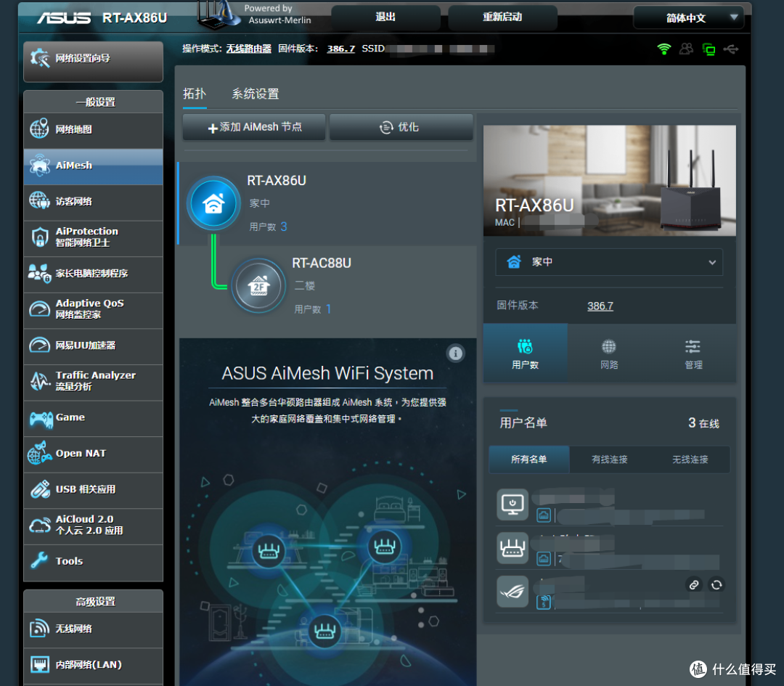
Task: Open firmware version 386.7 link in panel
Action: [x=600, y=306]
